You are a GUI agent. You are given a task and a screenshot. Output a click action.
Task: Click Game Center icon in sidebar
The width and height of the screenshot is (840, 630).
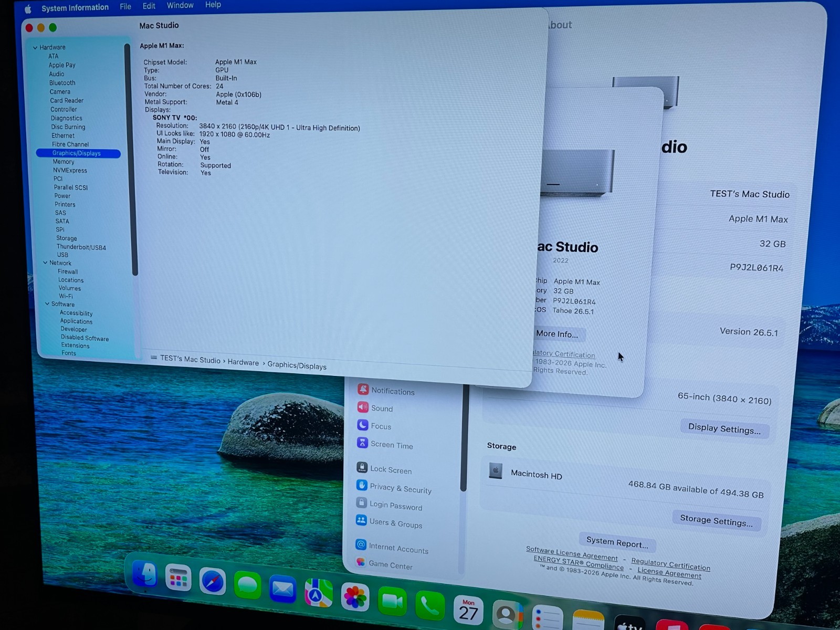coord(360,562)
